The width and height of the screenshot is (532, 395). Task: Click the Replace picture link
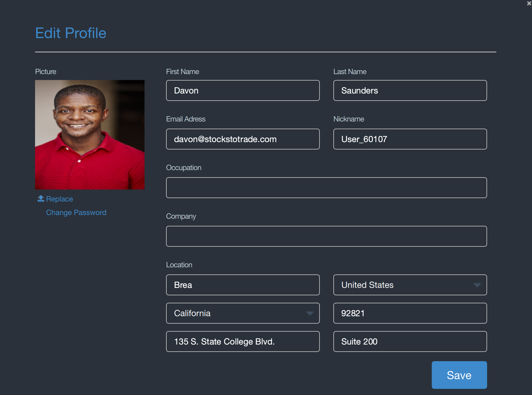[x=59, y=199]
